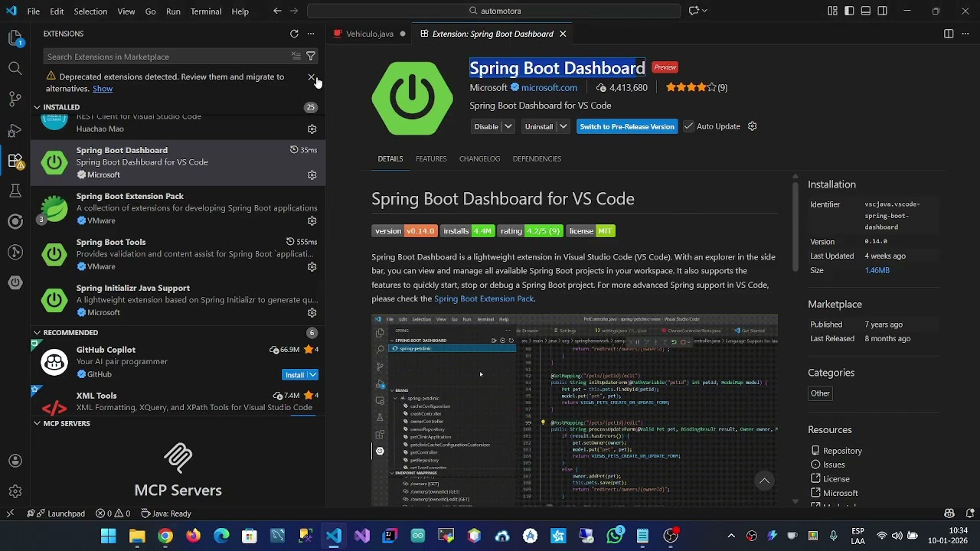Go back with the navigation arrow
This screenshot has height=551, width=980.
277,11
